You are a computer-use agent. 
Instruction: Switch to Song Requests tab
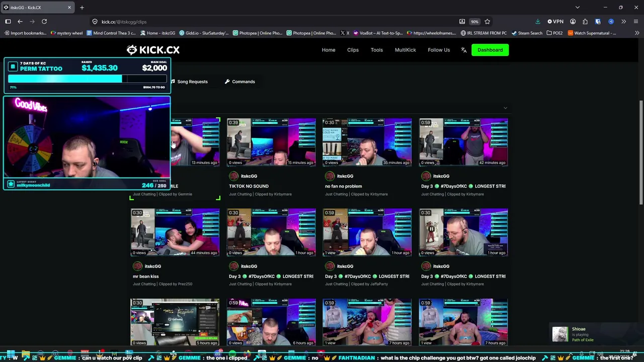pos(189,81)
